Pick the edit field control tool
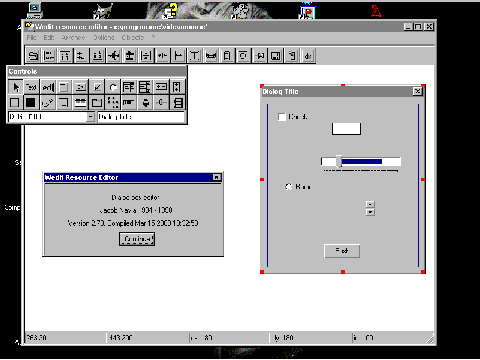 click(48, 87)
